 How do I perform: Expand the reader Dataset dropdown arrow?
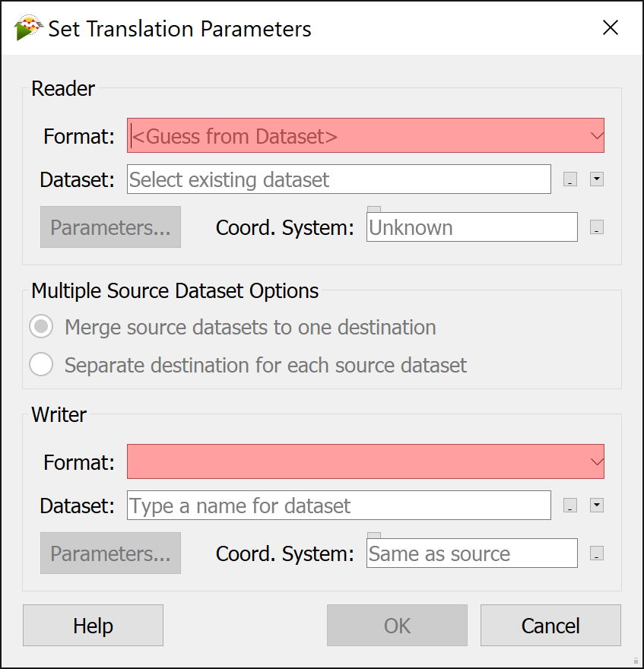pos(597,179)
